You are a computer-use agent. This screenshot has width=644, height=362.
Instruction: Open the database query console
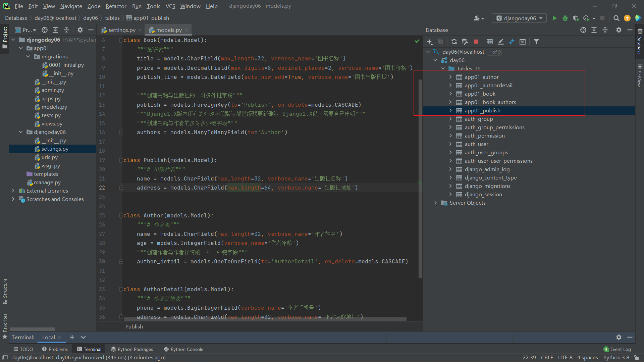(x=522, y=42)
